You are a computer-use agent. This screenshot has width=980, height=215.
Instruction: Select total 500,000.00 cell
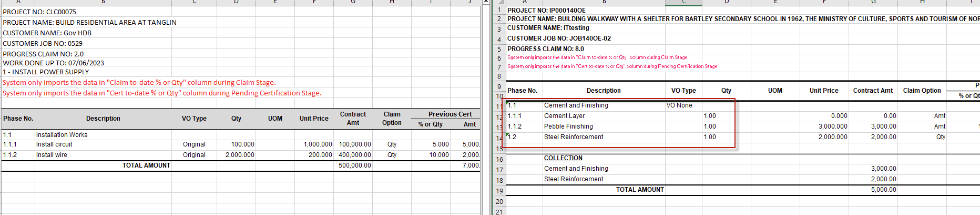[x=355, y=165]
